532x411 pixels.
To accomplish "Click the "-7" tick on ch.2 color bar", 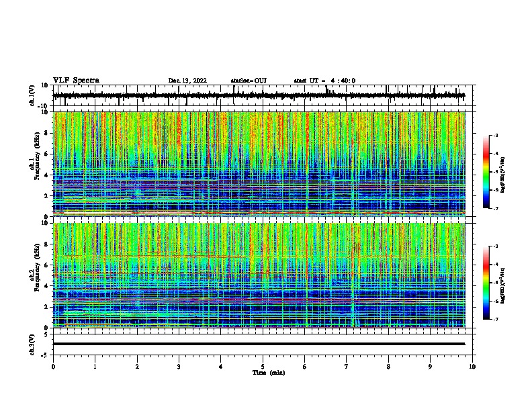I will (495, 319).
